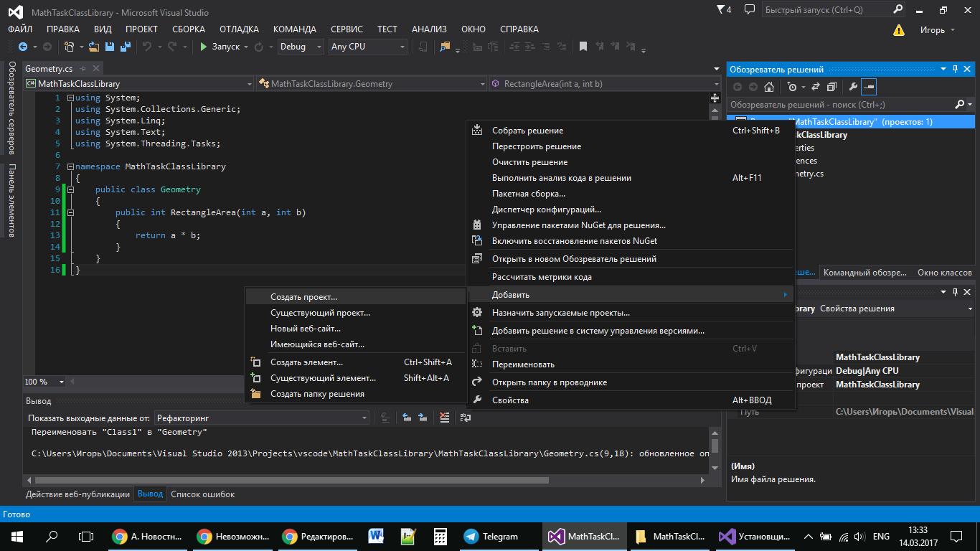Open the СБОРКА menu

pos(189,29)
